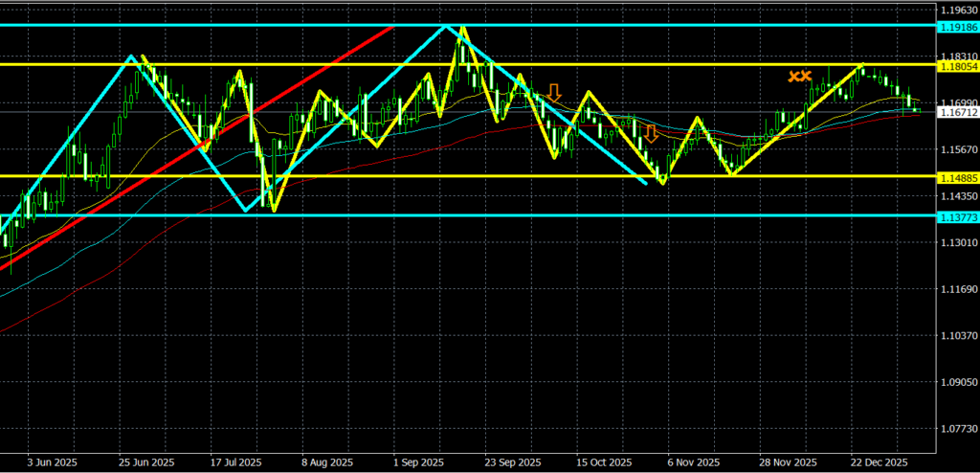Select the 1.14885 yellow price label
This screenshot has width=980, height=473.
click(x=959, y=176)
